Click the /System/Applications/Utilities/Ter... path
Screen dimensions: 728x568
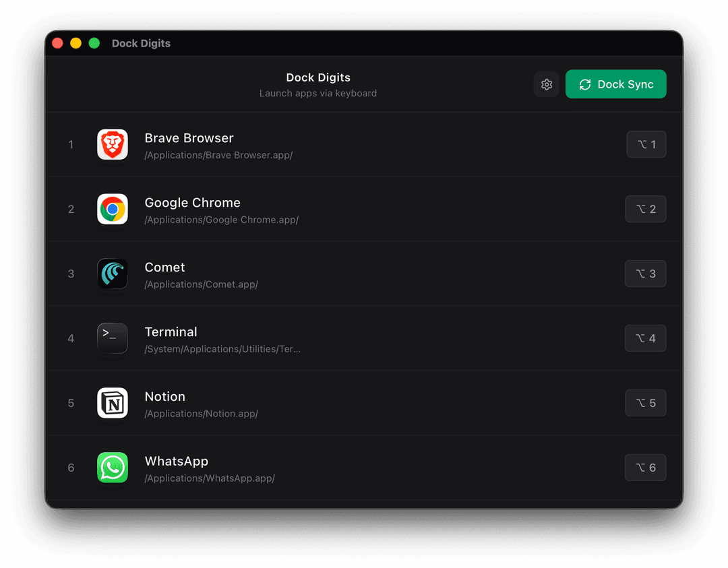coord(222,348)
